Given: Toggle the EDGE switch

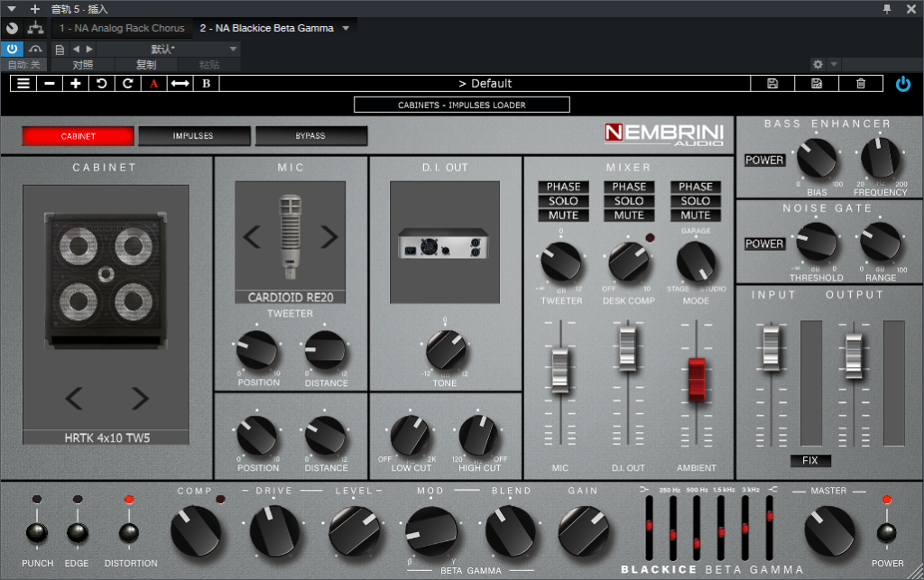Looking at the screenshot, I should click(78, 532).
